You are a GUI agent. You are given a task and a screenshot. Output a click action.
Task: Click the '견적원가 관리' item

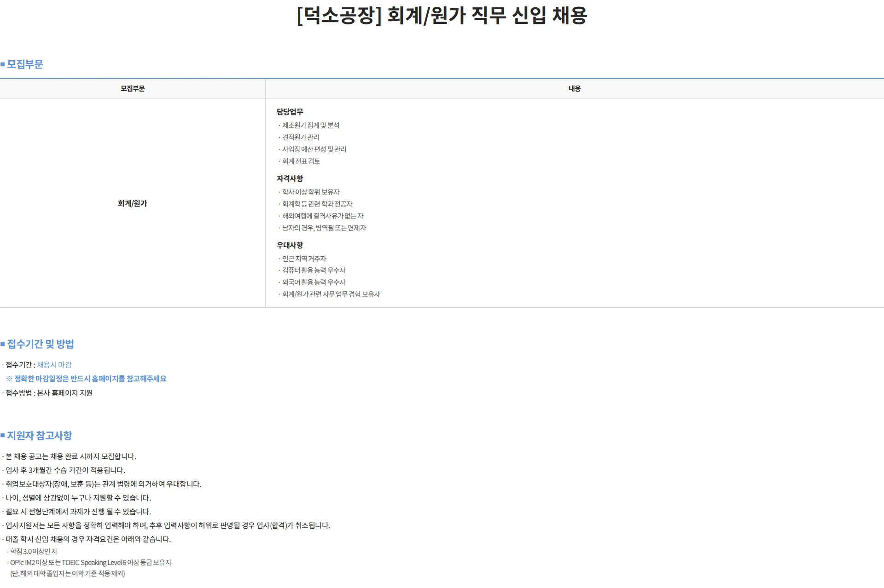pos(301,137)
